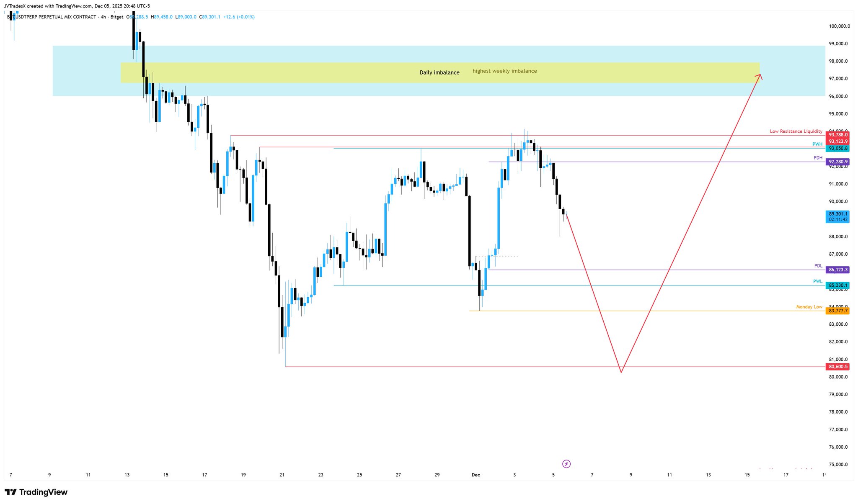Click the current price 89,301.1 countdown label
Viewport: 858px width, 504px height.
click(837, 216)
